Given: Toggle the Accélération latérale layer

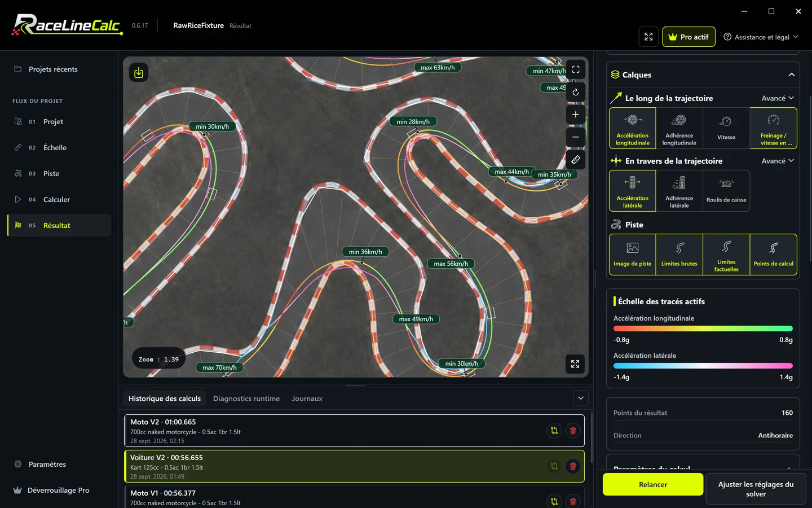Looking at the screenshot, I should click(x=633, y=191).
